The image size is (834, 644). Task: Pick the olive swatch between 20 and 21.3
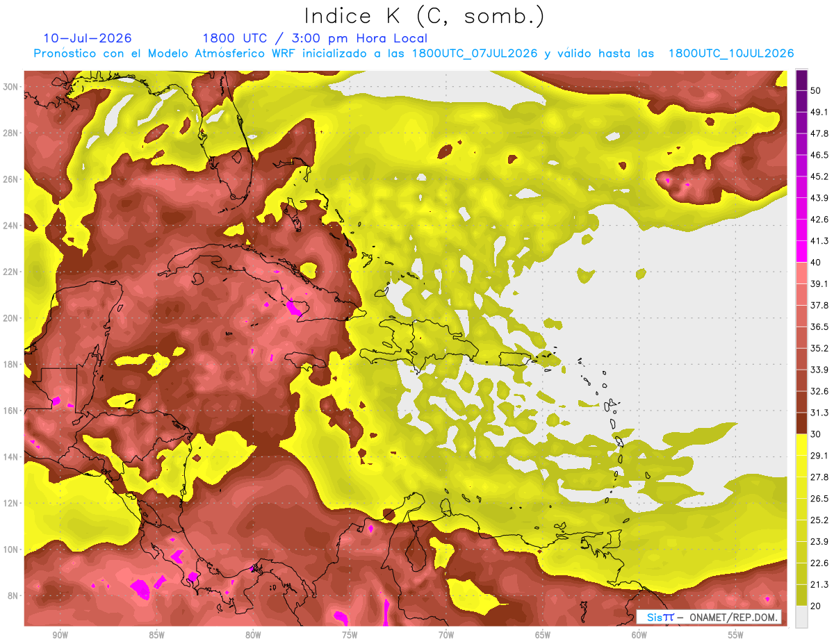tap(801, 595)
